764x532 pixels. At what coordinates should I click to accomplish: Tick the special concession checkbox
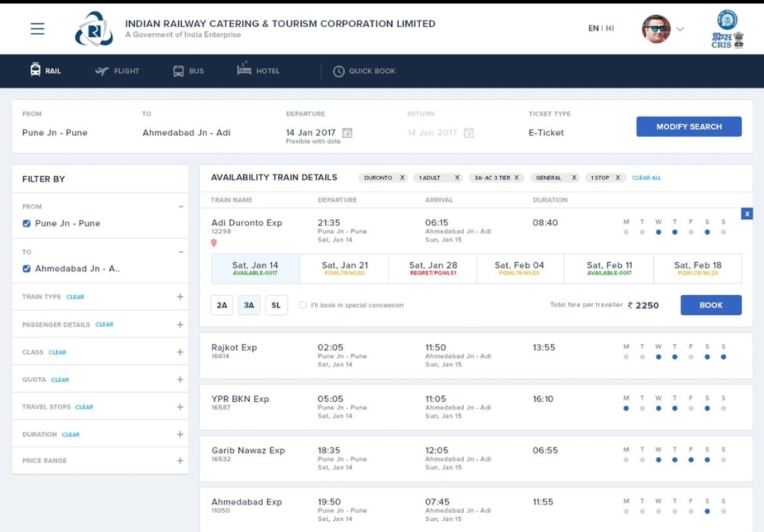point(302,305)
